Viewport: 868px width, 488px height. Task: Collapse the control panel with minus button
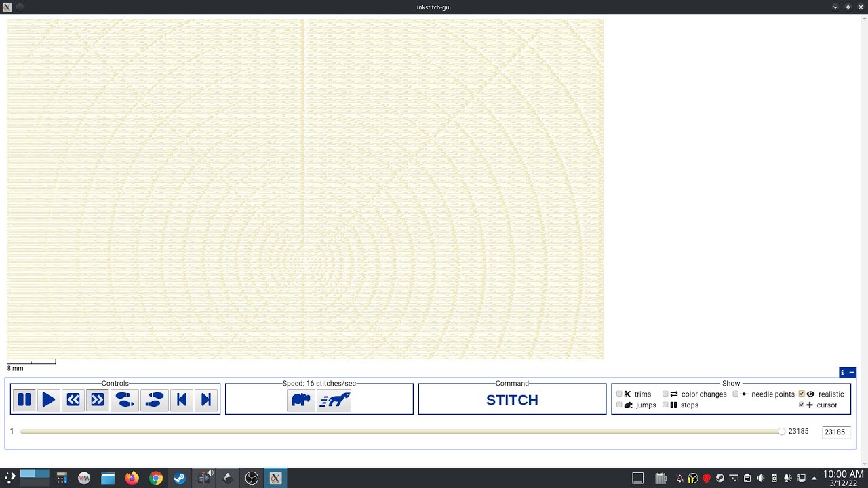(852, 372)
